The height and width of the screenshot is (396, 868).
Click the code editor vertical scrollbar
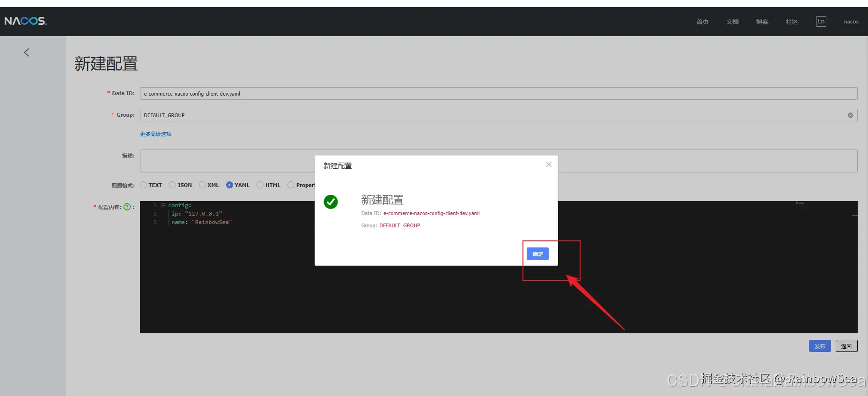coord(854,267)
